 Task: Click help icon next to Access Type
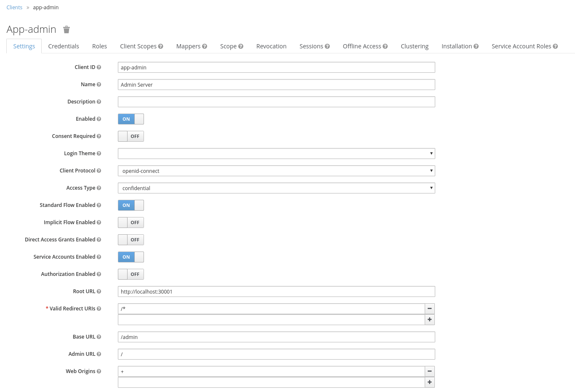pyautogui.click(x=99, y=188)
